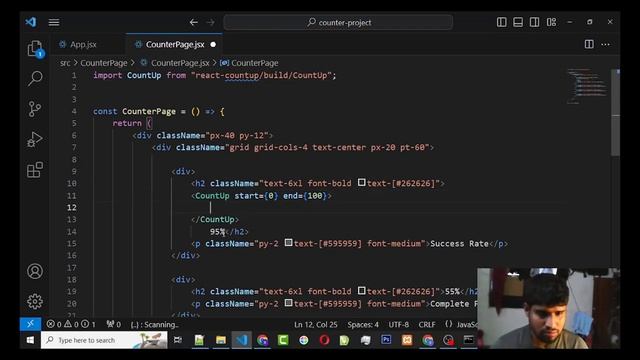
Task: Open the color swatch for text-[#595959] on line 20
Action: (289, 302)
